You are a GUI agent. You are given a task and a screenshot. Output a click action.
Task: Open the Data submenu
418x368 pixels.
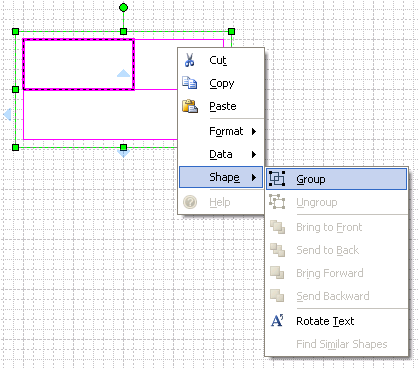click(x=222, y=154)
